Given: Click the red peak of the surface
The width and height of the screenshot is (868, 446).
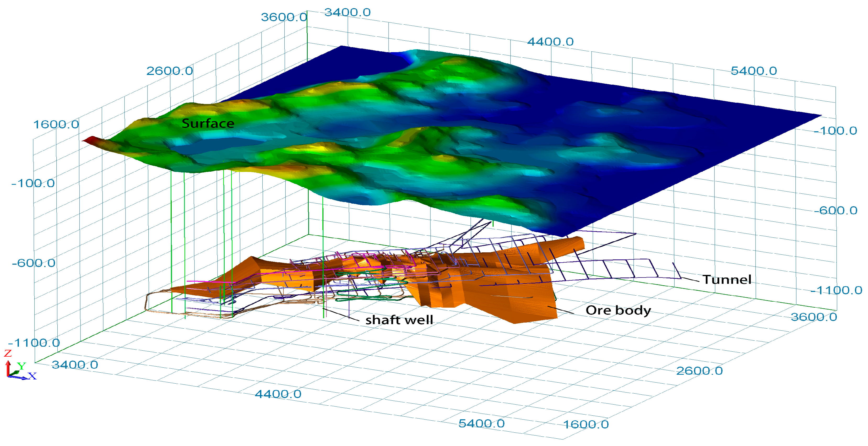Looking at the screenshot, I should point(90,140).
